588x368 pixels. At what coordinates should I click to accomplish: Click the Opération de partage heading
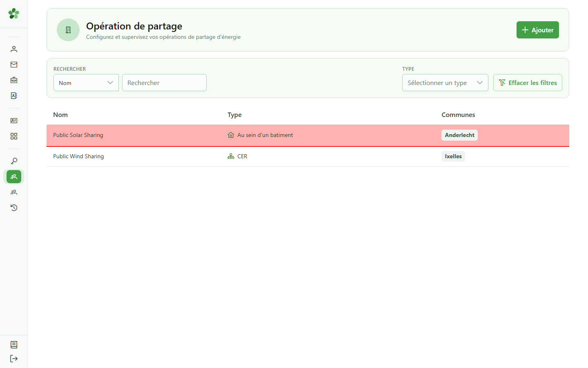(x=134, y=26)
